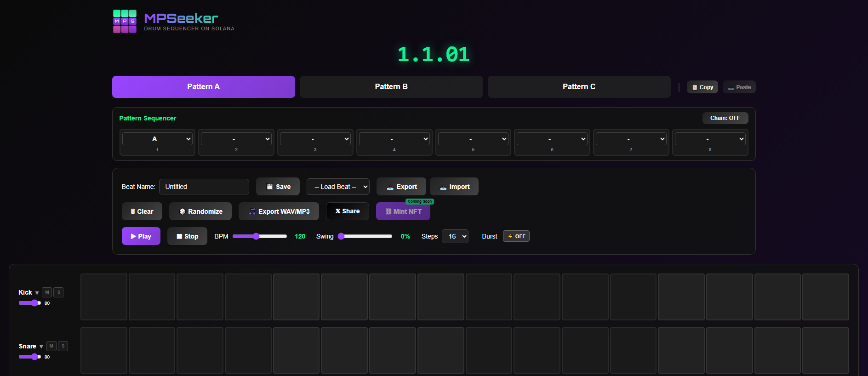This screenshot has height=376, width=868.
Task: Clear the pattern with the Clear button
Action: coord(142,211)
